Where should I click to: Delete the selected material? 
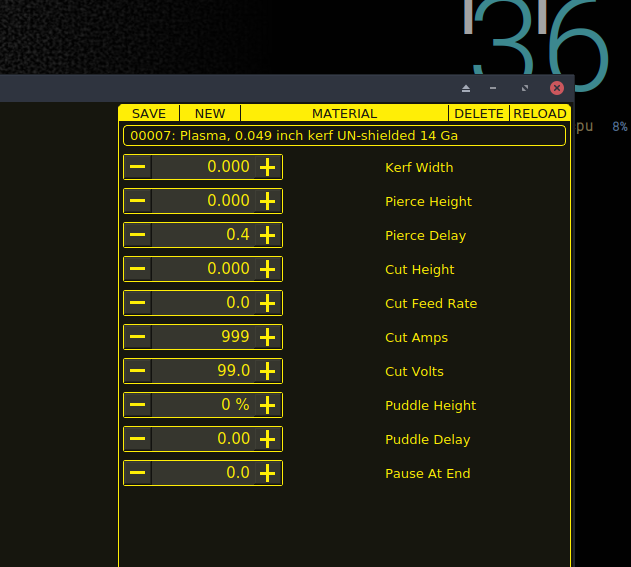pos(479,113)
